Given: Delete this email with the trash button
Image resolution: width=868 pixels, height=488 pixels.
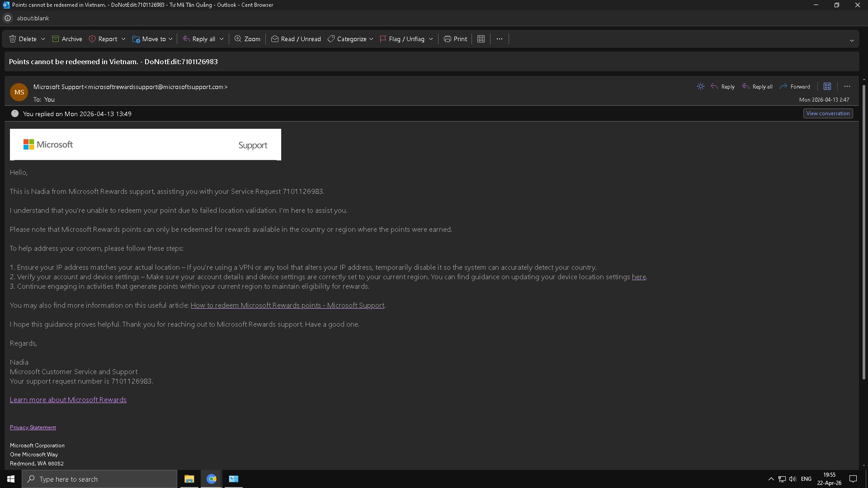Looking at the screenshot, I should coord(23,39).
